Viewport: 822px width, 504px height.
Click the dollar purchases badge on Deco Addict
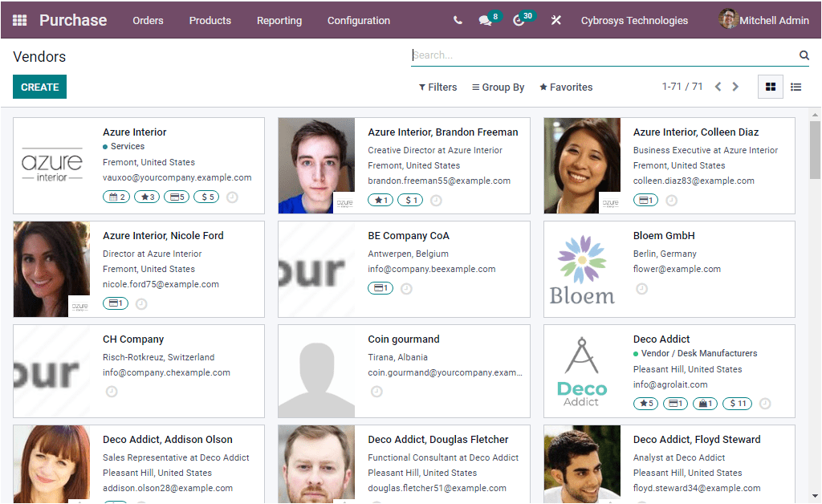736,404
